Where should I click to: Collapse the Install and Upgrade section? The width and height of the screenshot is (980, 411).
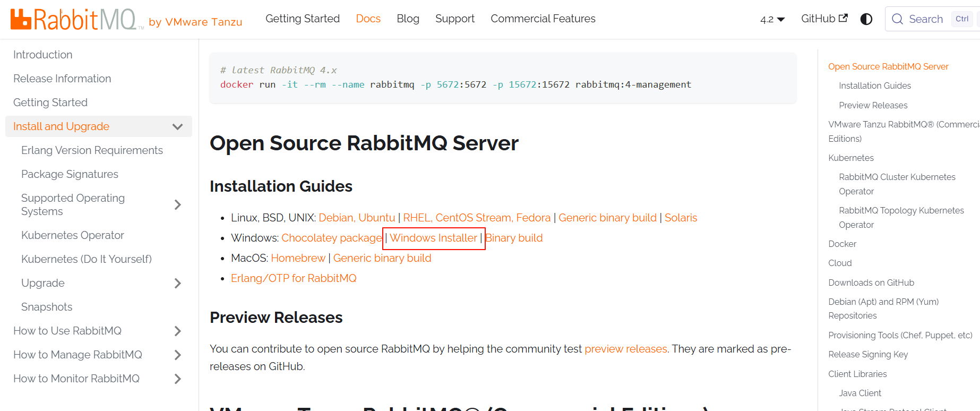coord(178,126)
